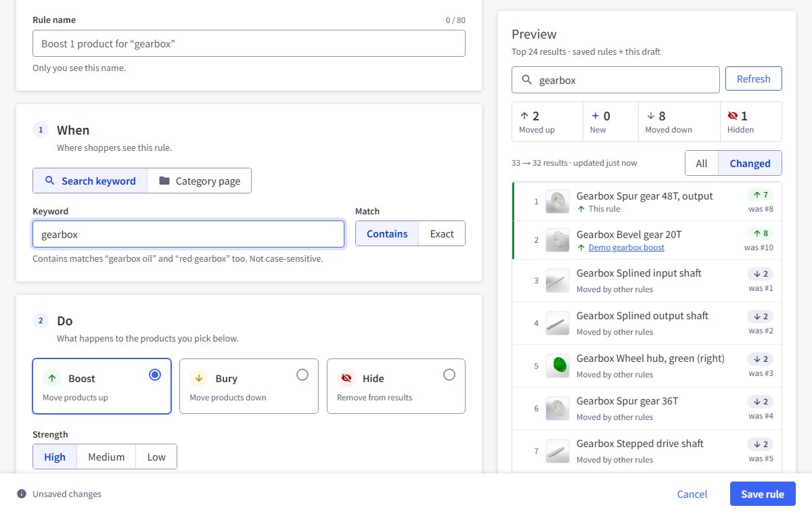Click the red Hide eye-slash icon
812x514 pixels.
[x=346, y=378]
